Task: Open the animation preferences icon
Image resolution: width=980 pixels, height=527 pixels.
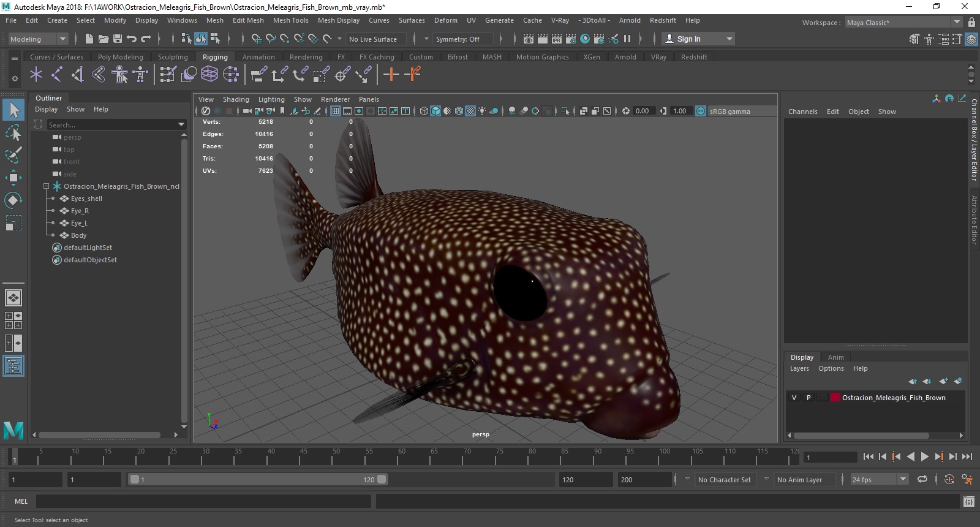Action: [x=967, y=479]
